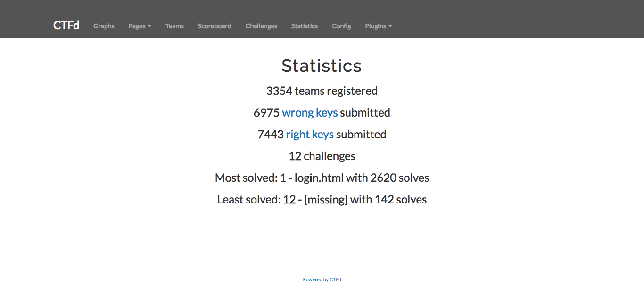Open the Config page
The height and width of the screenshot is (296, 644).
click(341, 26)
